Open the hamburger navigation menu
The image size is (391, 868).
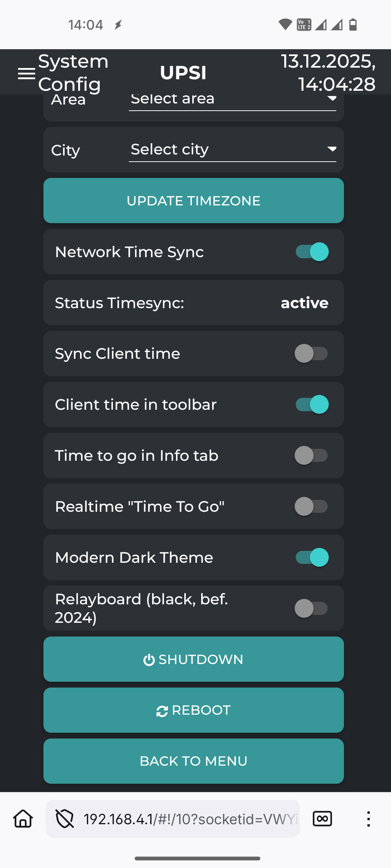[26, 73]
